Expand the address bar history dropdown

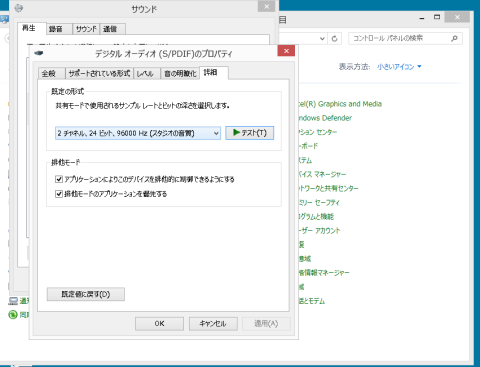tap(322, 39)
